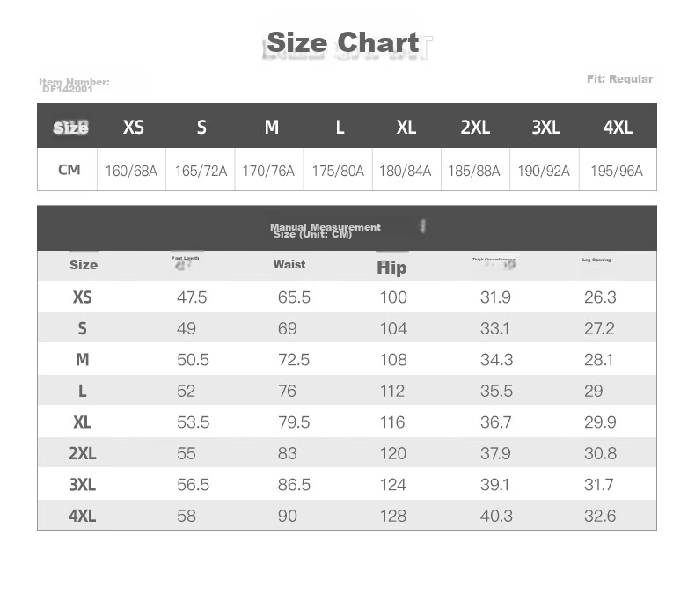Click the 170/76A cell for size M
Screen dimensions: 695x616
(268, 171)
